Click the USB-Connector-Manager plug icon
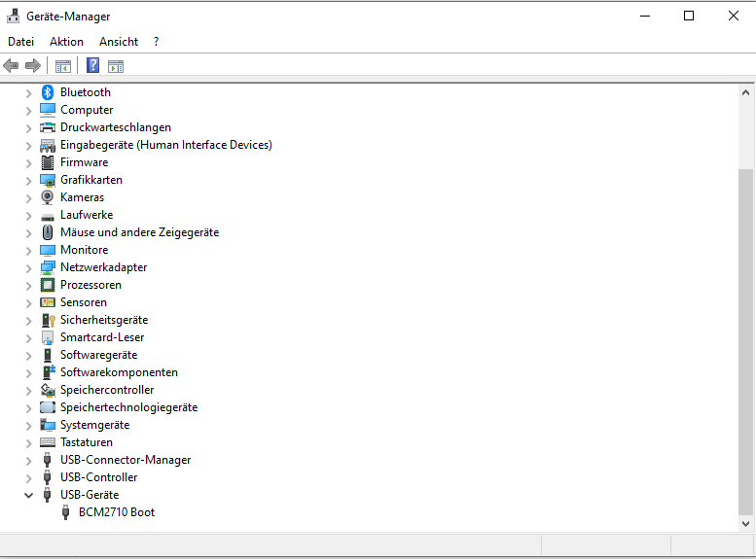The image size is (756, 559). (x=47, y=460)
